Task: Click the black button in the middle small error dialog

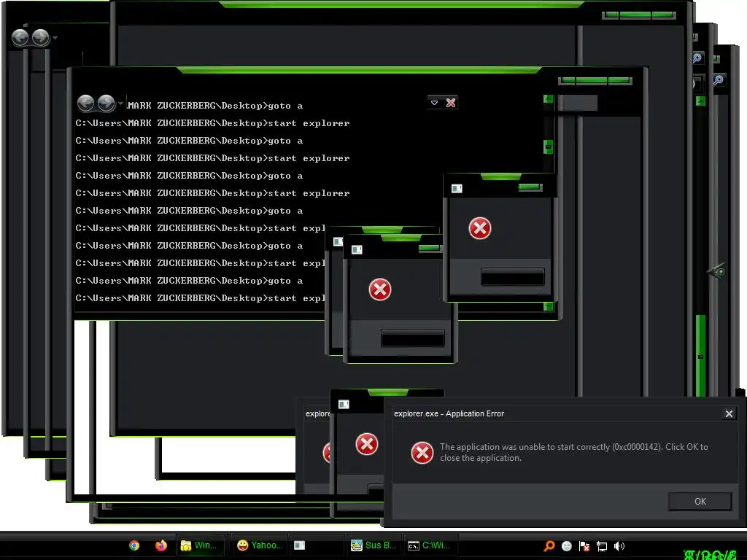Action: pyautogui.click(x=413, y=338)
